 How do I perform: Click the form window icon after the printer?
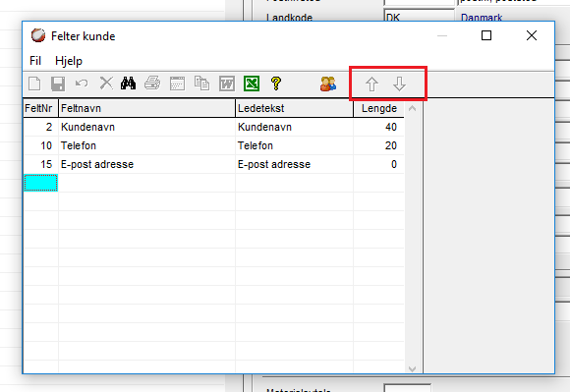click(177, 84)
